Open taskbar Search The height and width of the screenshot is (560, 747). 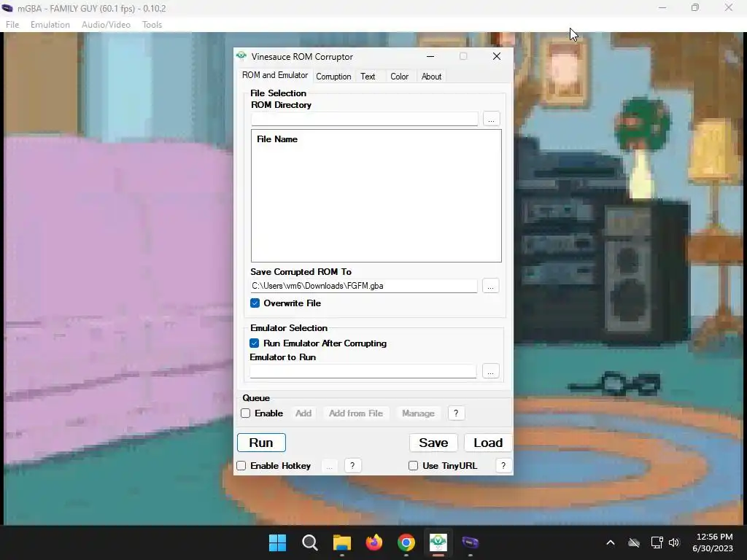click(x=309, y=542)
